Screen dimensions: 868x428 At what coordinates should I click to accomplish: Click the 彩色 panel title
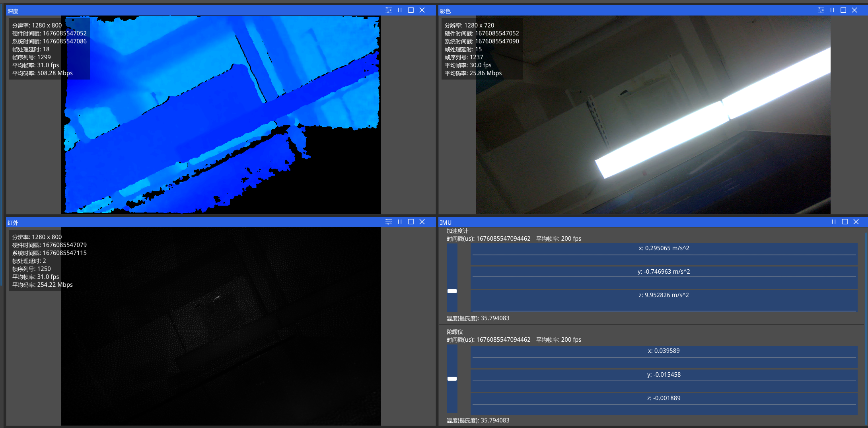click(445, 11)
